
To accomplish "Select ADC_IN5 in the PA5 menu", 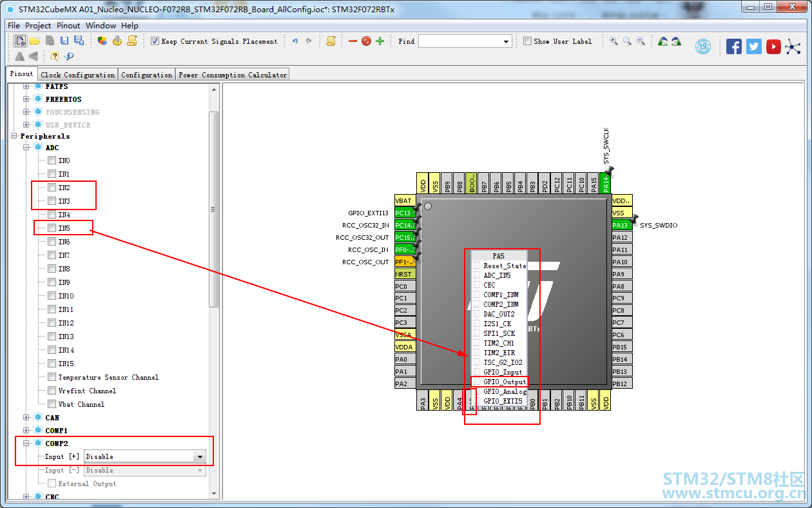I will (499, 275).
